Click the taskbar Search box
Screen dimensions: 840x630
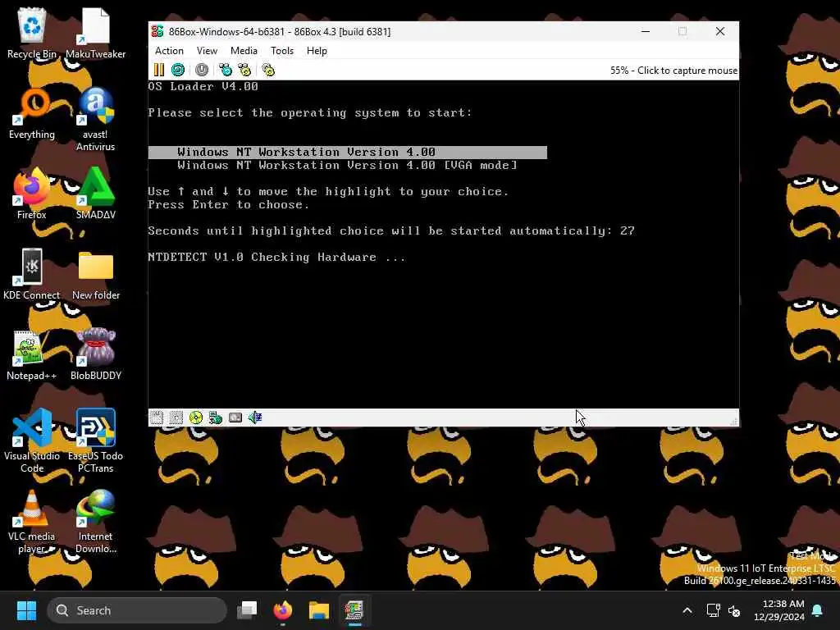137,610
